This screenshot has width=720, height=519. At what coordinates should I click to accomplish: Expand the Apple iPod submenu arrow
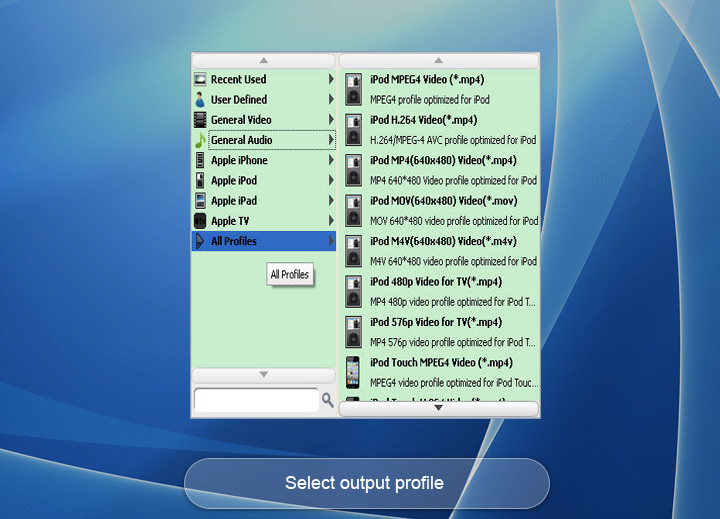(331, 181)
